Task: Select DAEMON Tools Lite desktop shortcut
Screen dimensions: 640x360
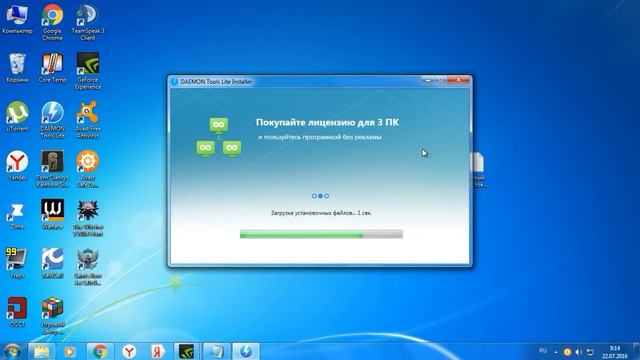Action: [52, 120]
